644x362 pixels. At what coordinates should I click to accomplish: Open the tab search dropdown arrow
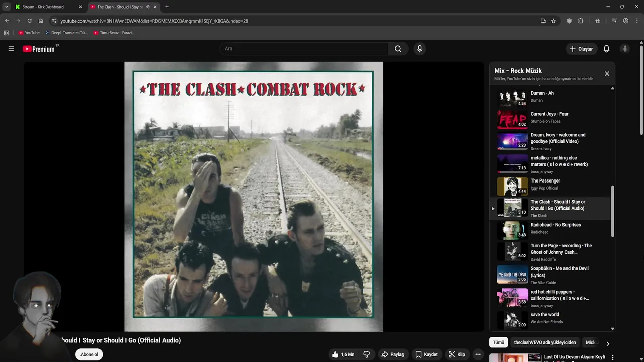pos(6,7)
